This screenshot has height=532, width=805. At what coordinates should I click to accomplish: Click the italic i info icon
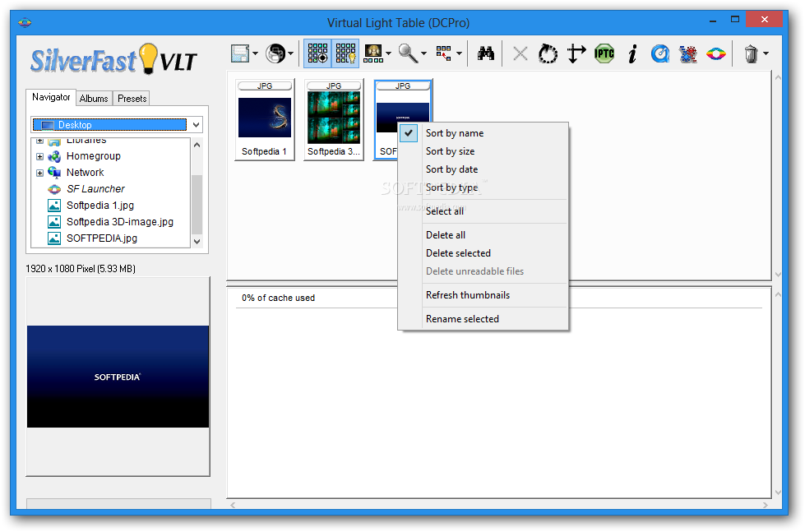click(x=632, y=54)
